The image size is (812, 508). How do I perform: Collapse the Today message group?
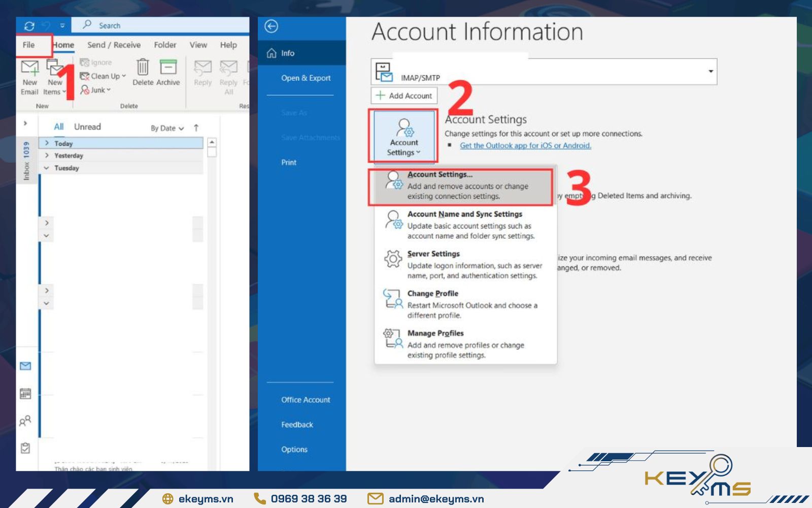46,143
